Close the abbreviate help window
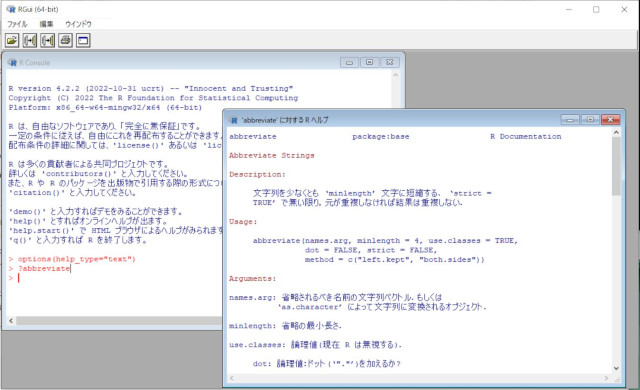Image resolution: width=640 pixels, height=390 pixels. (610, 120)
